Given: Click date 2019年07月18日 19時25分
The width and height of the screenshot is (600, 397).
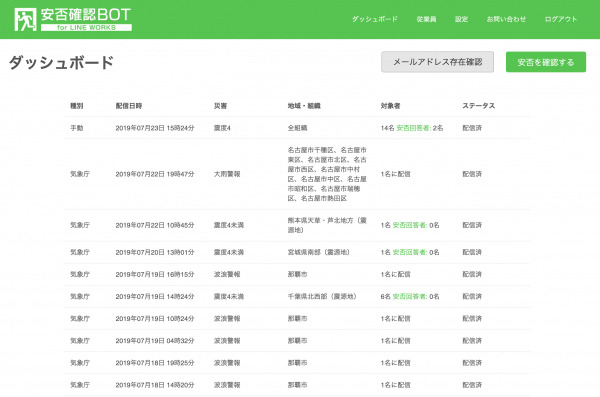Looking at the screenshot, I should point(155,363).
